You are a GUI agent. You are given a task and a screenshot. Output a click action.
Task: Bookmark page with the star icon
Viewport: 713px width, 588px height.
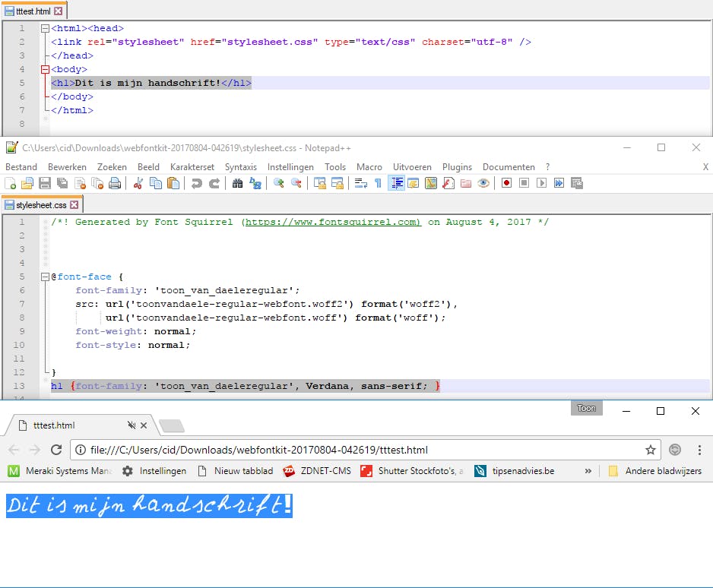click(x=650, y=450)
